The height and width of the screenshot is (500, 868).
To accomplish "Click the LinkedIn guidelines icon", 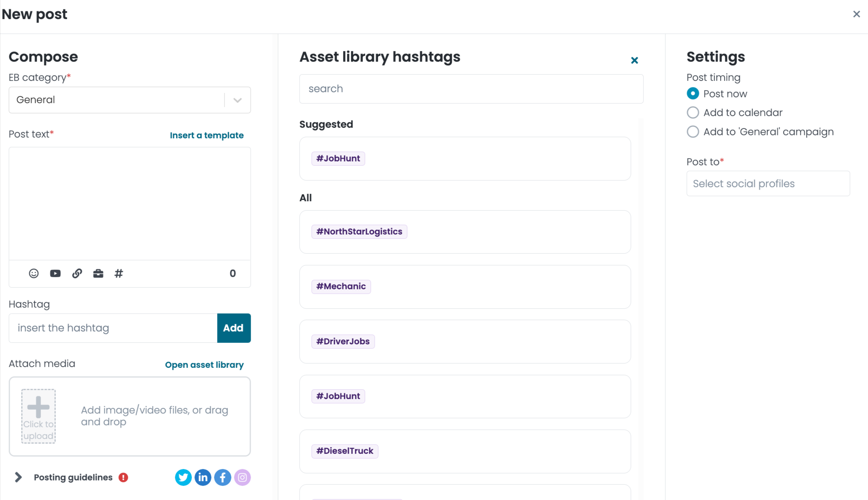I will [203, 477].
